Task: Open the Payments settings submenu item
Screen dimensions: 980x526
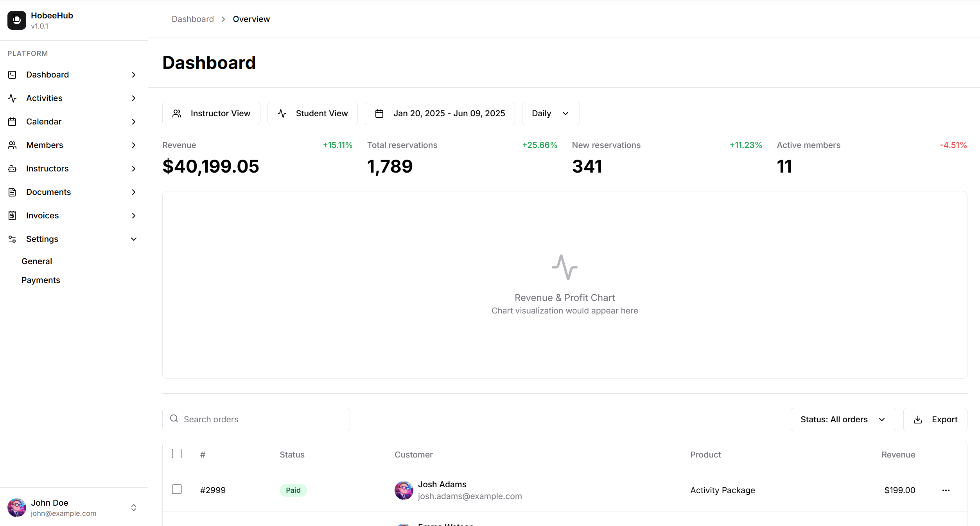Action: tap(41, 280)
